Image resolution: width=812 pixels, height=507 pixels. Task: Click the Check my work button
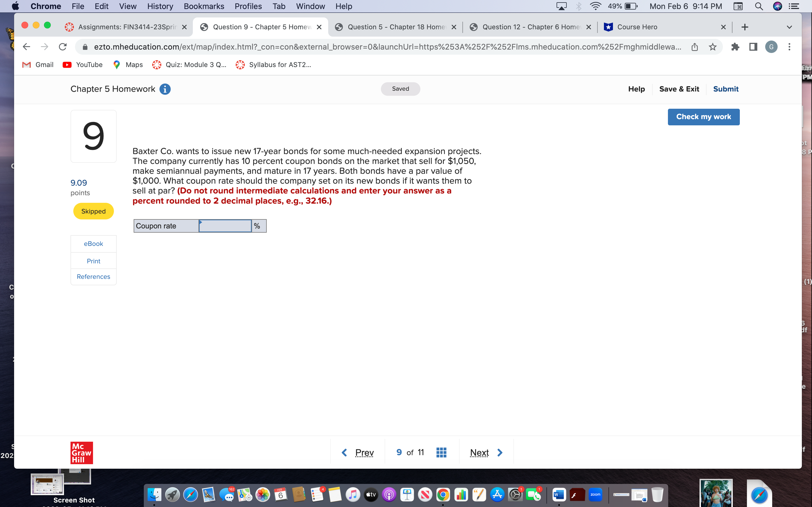[704, 117]
